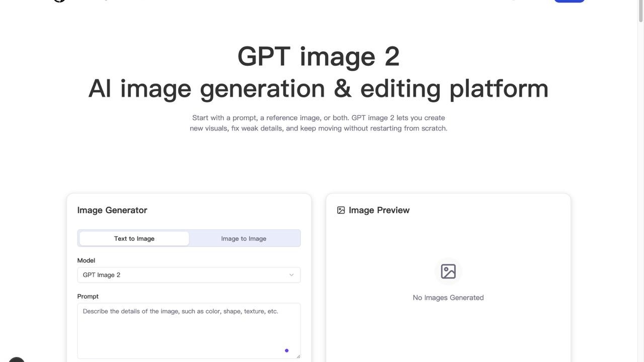Focus the Prompt description text area
The image size is (644, 362).
coord(189,331)
